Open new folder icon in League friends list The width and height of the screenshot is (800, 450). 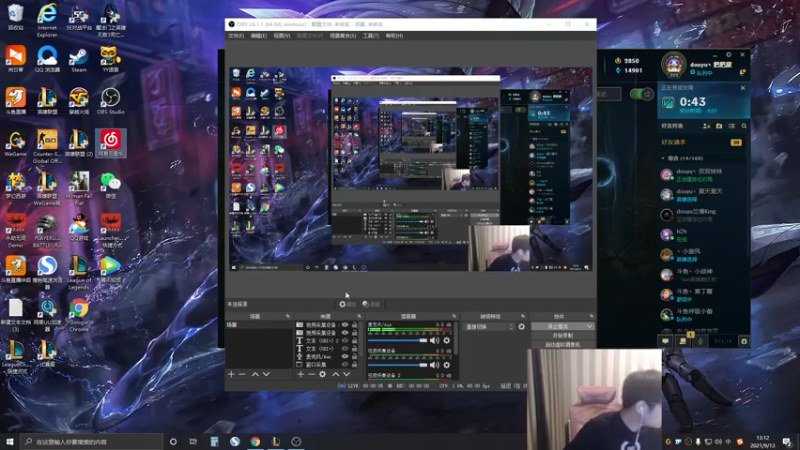click(x=719, y=126)
